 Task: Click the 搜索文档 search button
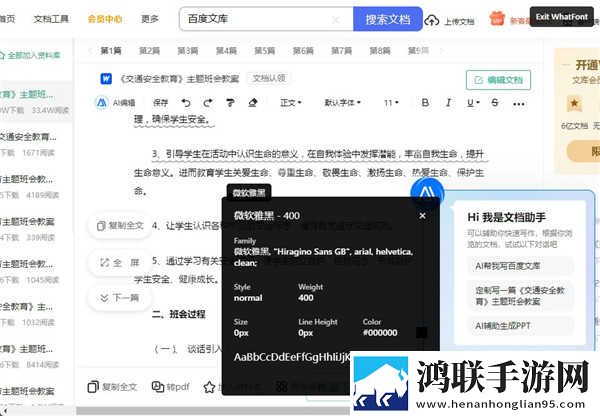point(388,19)
